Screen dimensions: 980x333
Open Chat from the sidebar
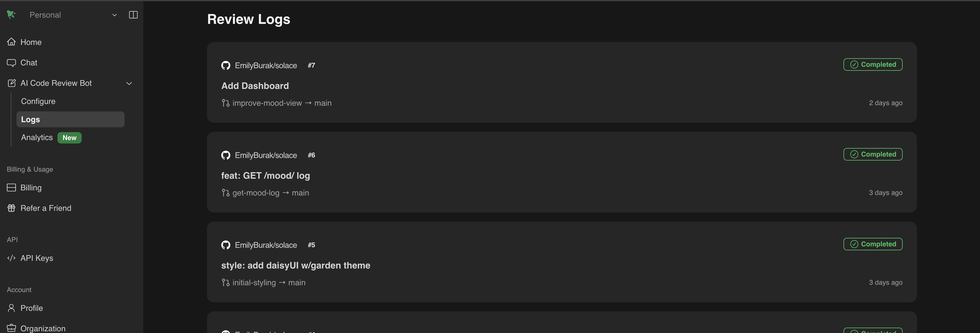point(28,62)
